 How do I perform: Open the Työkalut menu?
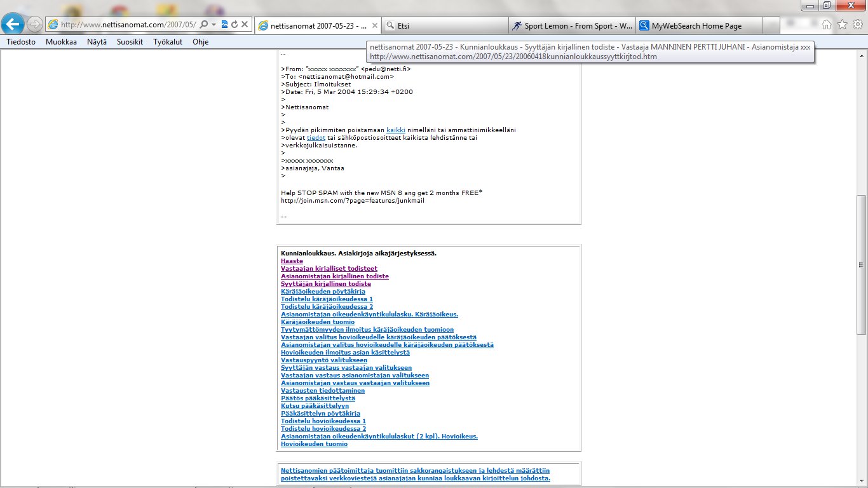coord(168,42)
